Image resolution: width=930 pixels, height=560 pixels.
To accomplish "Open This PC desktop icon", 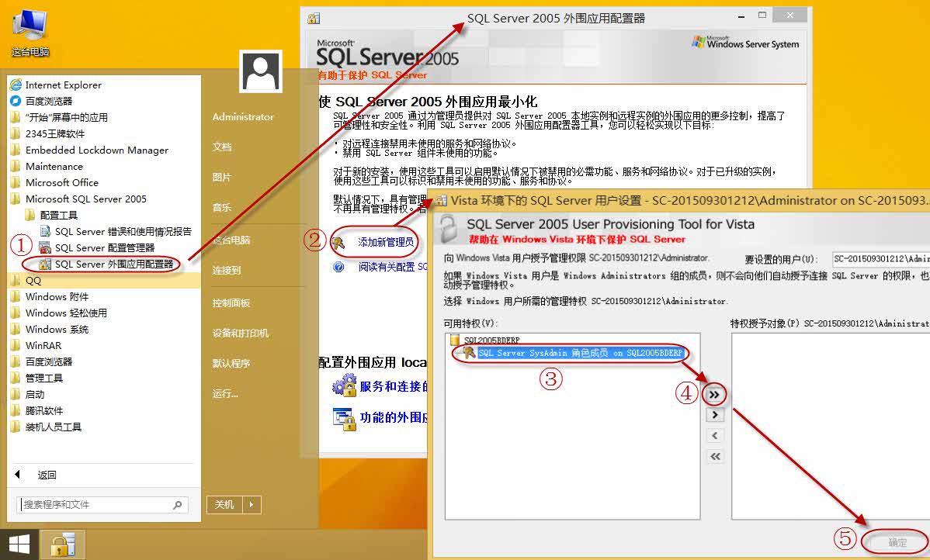I will 29,33.
